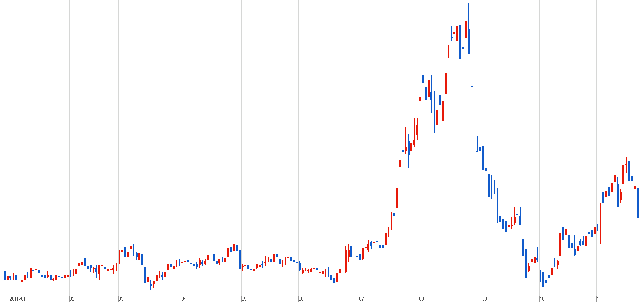Click the lower tiny blue dash before September

pyautogui.click(x=474, y=119)
